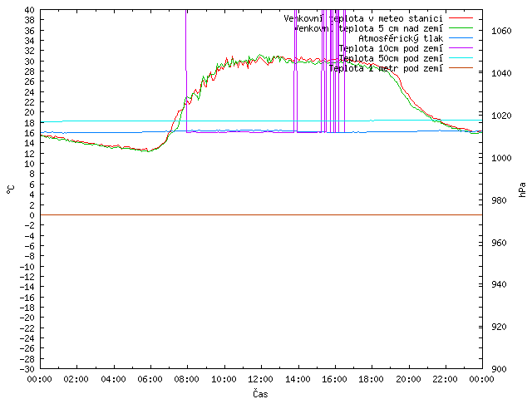The image size is (532, 399).
Task: Click x-axis tick label '04:00'
Action: [113, 379]
